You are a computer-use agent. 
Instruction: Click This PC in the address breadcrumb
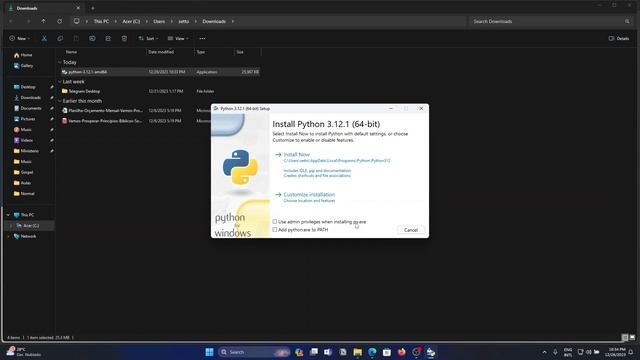[x=101, y=21]
